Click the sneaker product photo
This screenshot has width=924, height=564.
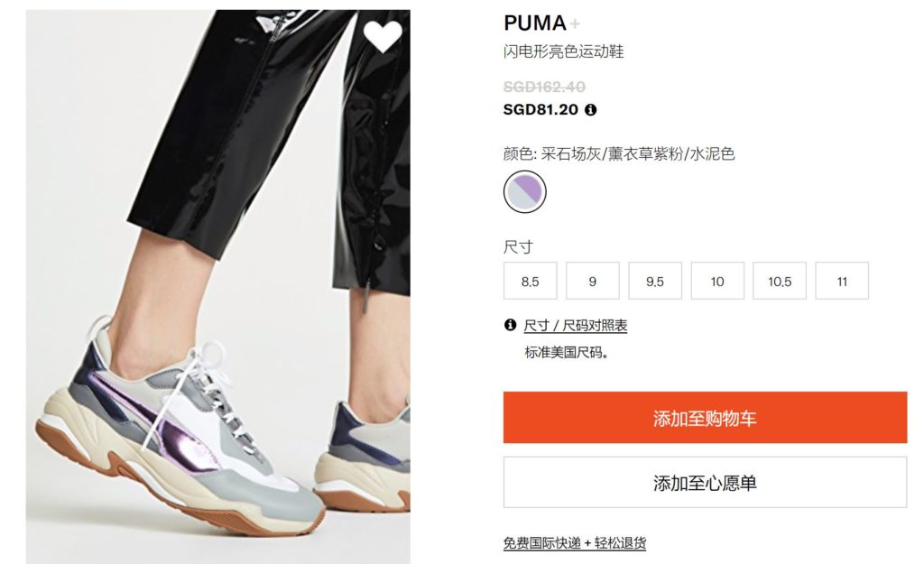pyautogui.click(x=218, y=286)
